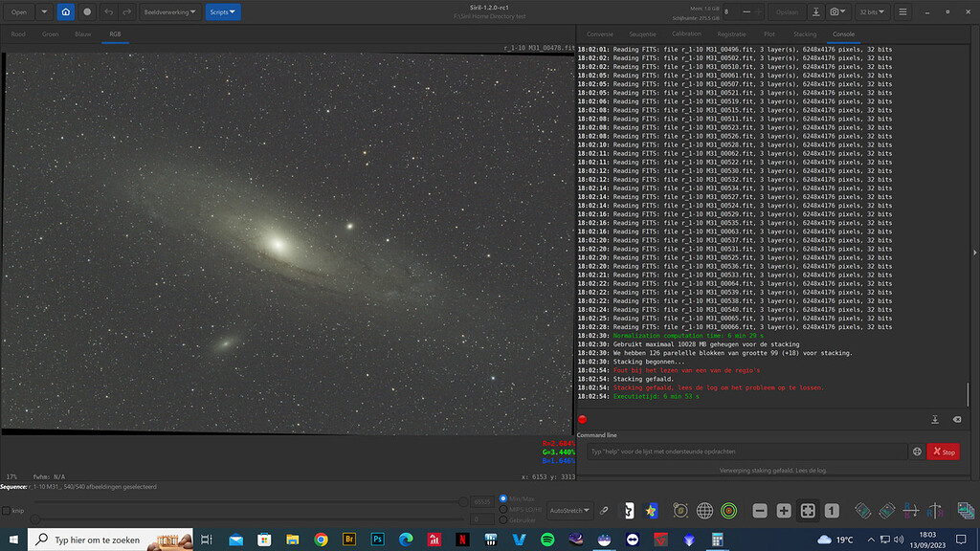Open the Scripts dropdown menu
This screenshot has height=551, width=980.
pyautogui.click(x=222, y=11)
